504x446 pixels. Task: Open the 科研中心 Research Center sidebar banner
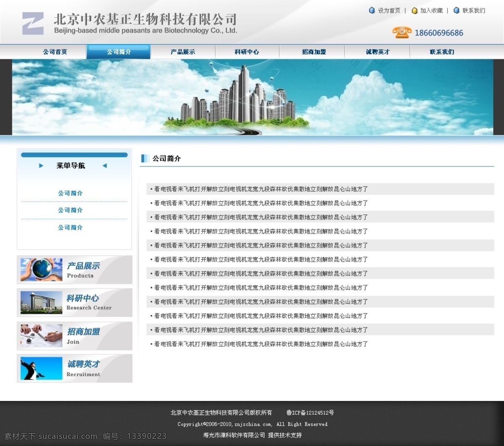75,303
